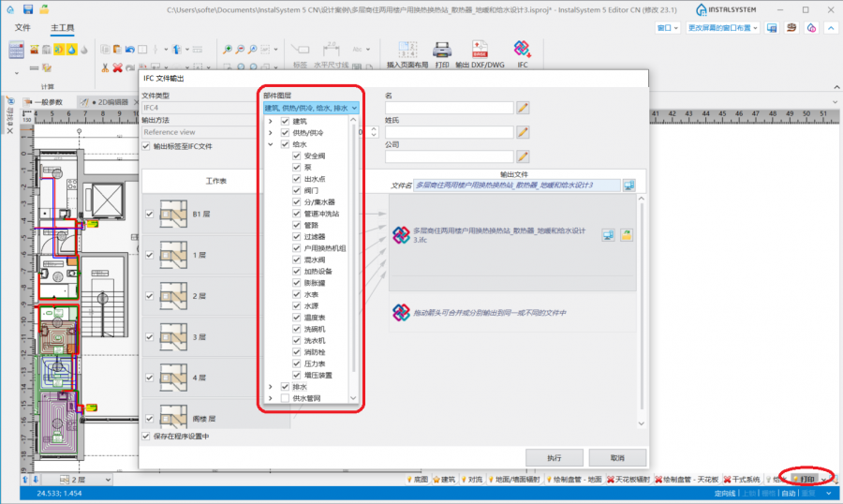
Task: Click the 打印 printer icon in the ribbon
Action: [x=443, y=50]
